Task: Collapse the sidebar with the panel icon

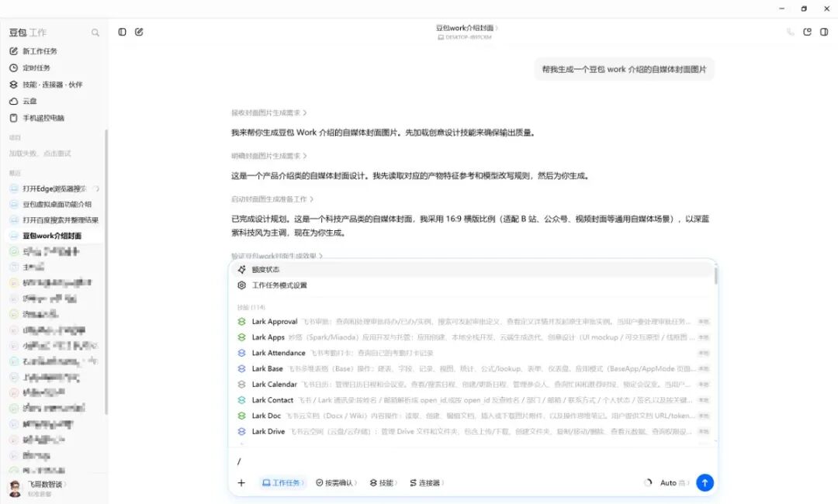Action: pyautogui.click(x=123, y=32)
